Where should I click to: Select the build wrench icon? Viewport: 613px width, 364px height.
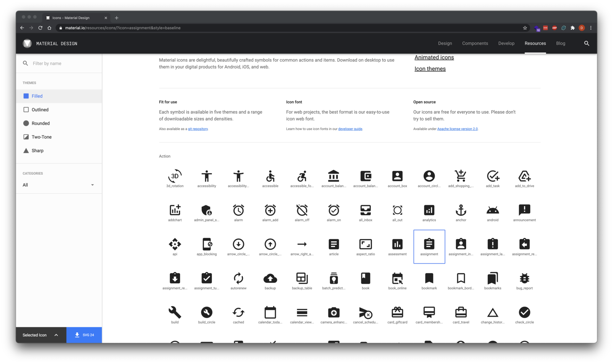pos(175,312)
